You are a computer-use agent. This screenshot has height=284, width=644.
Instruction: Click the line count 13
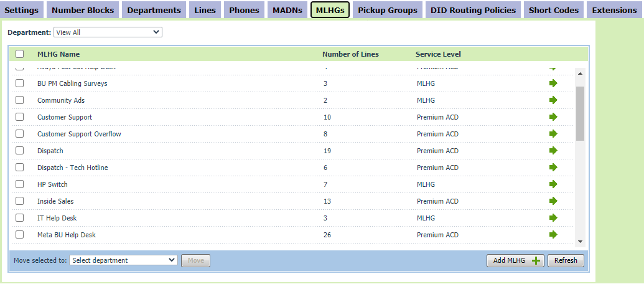tap(327, 201)
